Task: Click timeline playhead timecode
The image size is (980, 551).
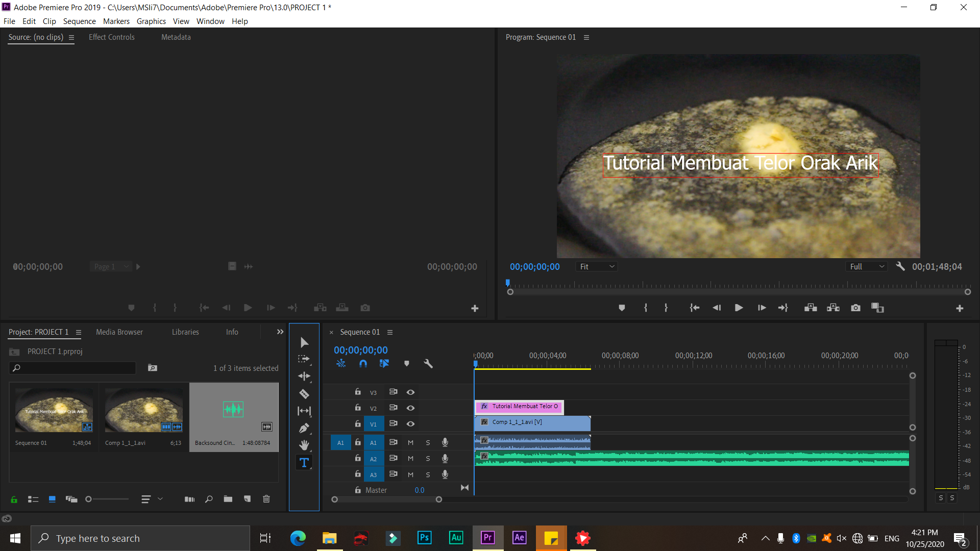Action: tap(361, 350)
